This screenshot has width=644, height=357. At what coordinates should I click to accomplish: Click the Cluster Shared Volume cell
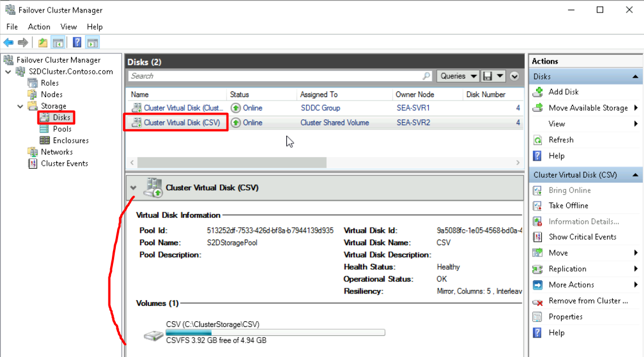coord(334,123)
